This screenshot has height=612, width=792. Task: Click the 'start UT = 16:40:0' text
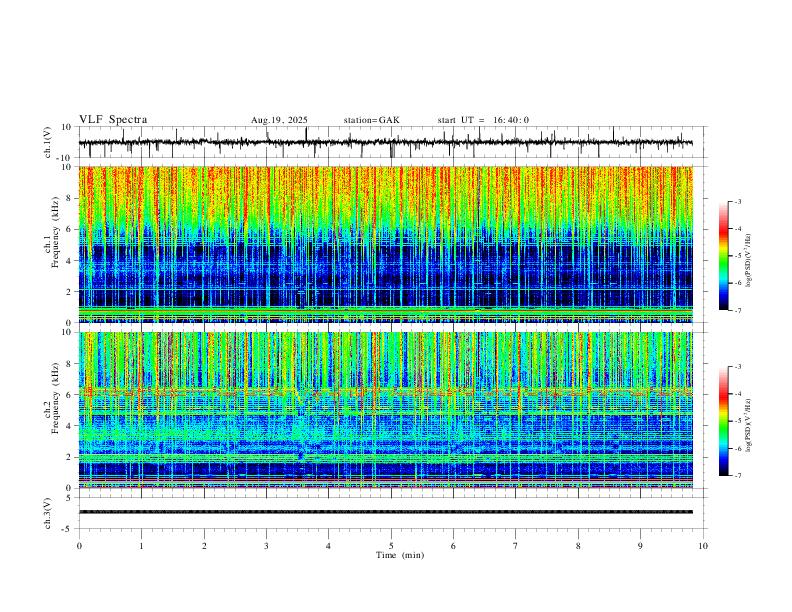(x=483, y=120)
